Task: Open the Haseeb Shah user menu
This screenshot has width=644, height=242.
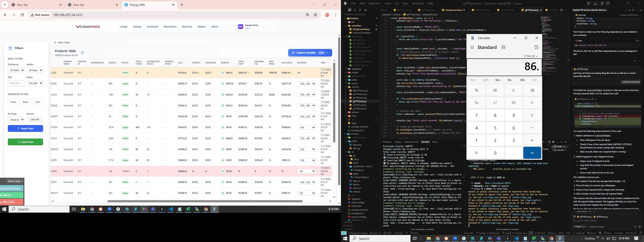Action: [x=251, y=26]
